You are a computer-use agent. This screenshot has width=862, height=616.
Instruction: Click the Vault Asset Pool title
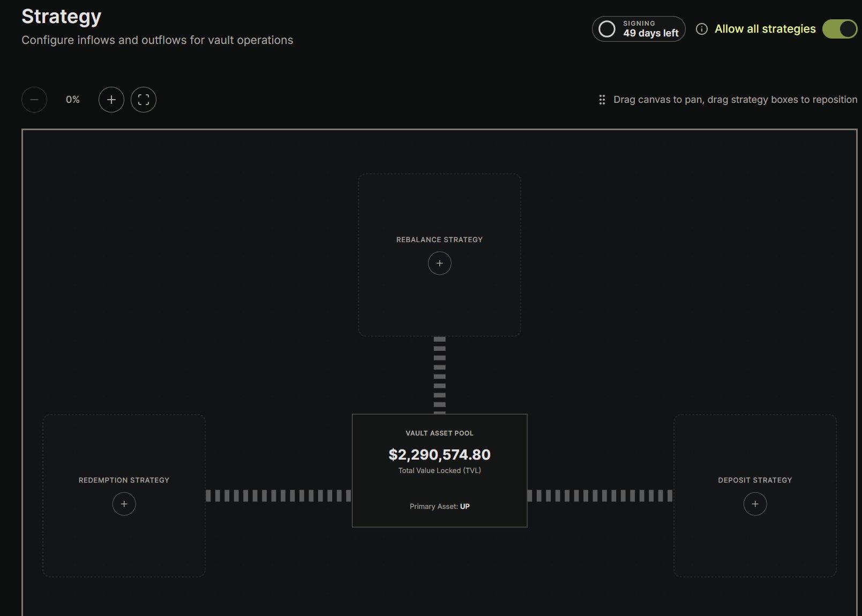(x=439, y=433)
